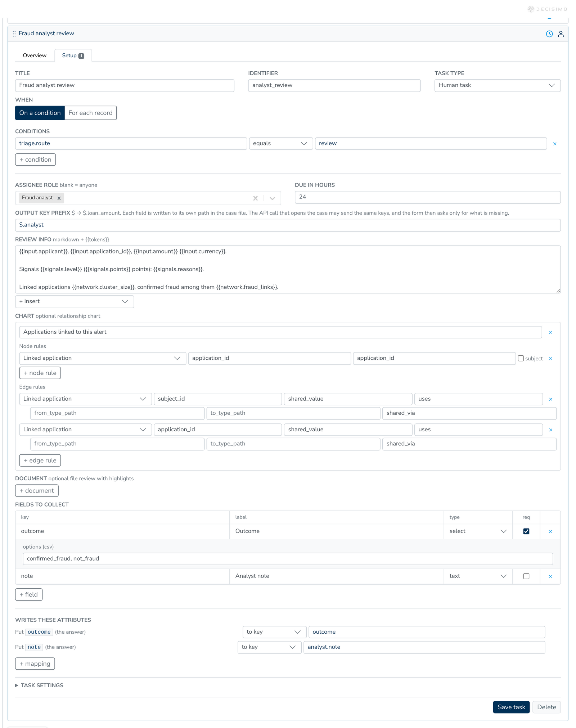Expand the Task Settings section

39,686
